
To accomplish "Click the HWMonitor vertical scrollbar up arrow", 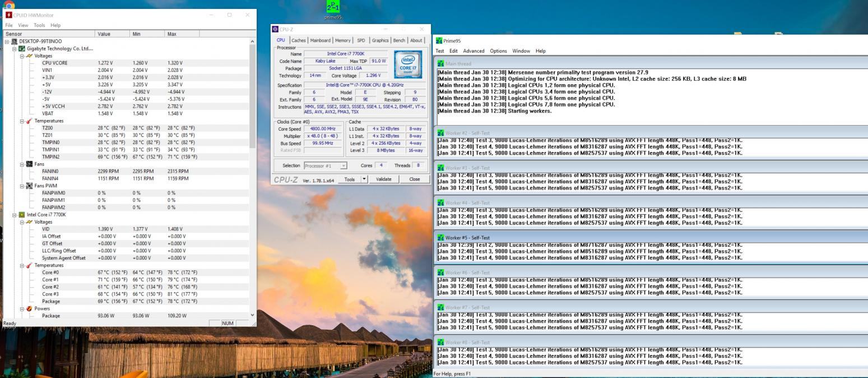I will click(252, 42).
